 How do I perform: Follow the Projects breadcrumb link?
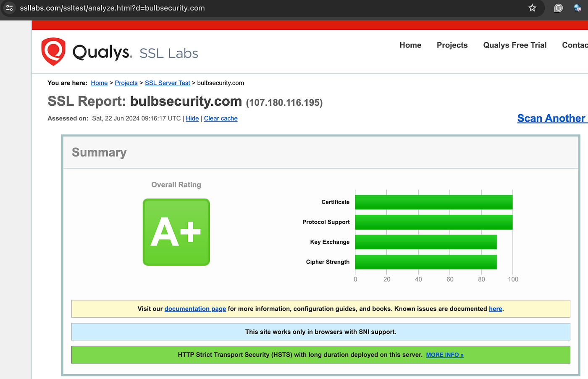coord(126,83)
